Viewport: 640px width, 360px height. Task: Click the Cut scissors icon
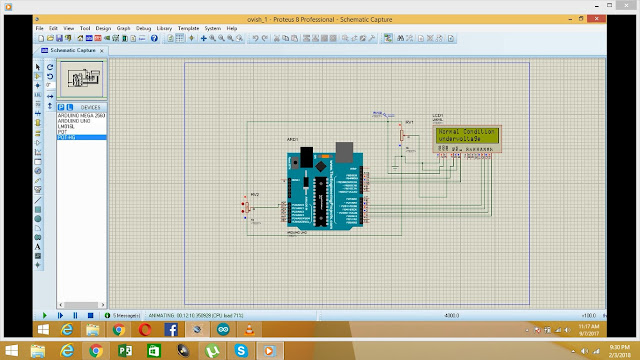276,38
